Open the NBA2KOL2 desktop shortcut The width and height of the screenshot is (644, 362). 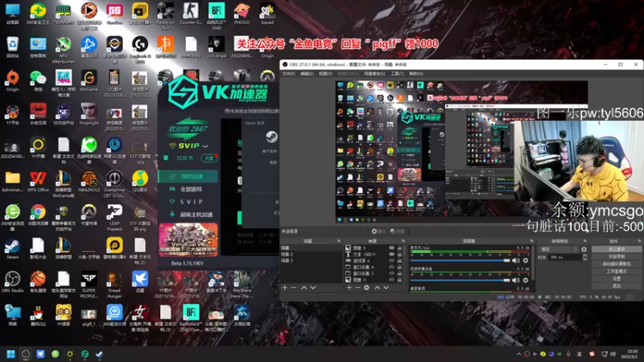89,182
